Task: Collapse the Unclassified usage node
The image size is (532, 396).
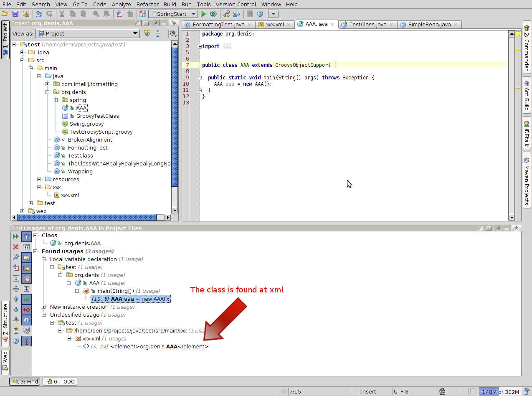Action: (x=44, y=315)
